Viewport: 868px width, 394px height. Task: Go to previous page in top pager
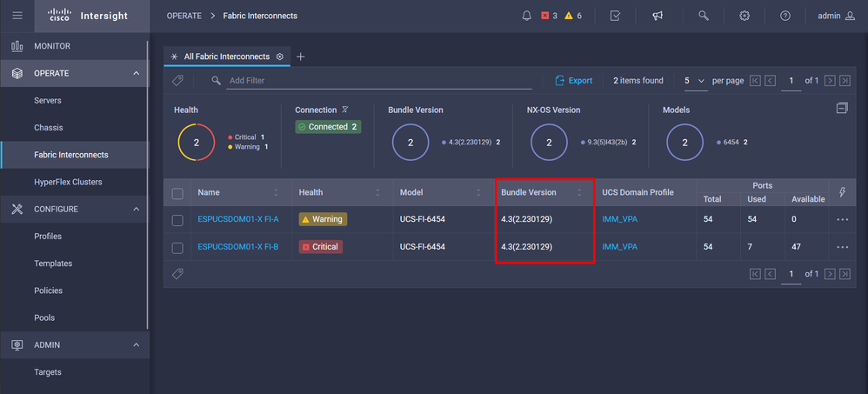click(x=770, y=81)
